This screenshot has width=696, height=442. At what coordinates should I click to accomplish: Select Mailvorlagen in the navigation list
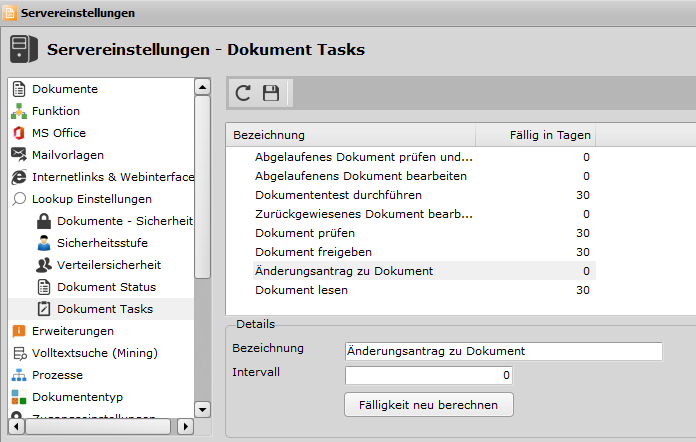pos(67,155)
